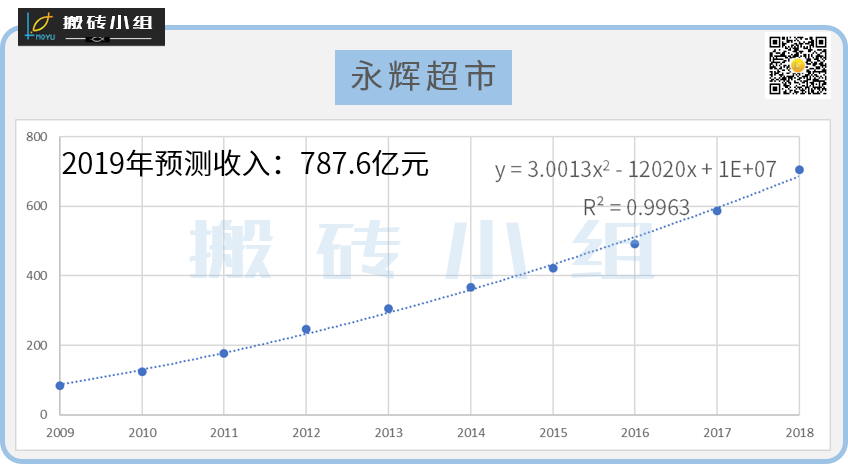This screenshot has height=464, width=848.
Task: Select the 2011 data point
Action: coord(224,353)
